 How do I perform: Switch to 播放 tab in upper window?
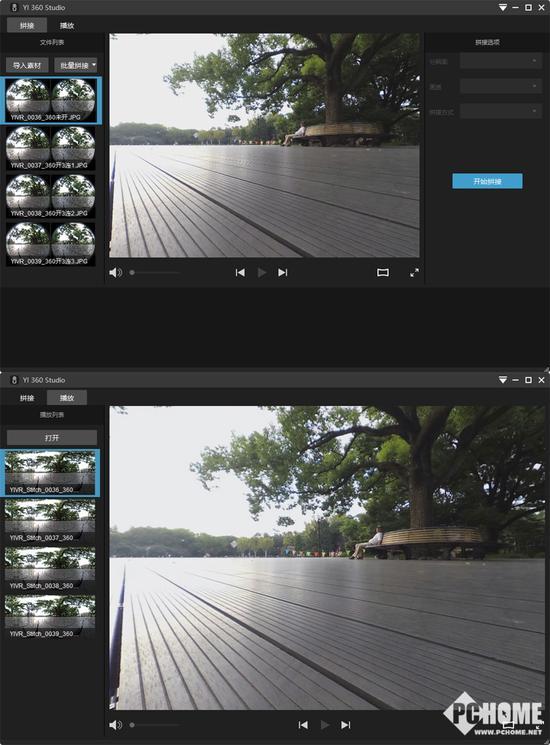tap(67, 26)
